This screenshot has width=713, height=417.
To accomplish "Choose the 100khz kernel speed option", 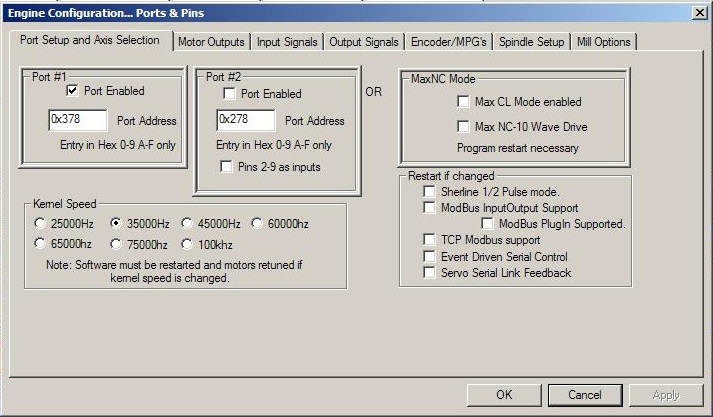I will pos(188,243).
